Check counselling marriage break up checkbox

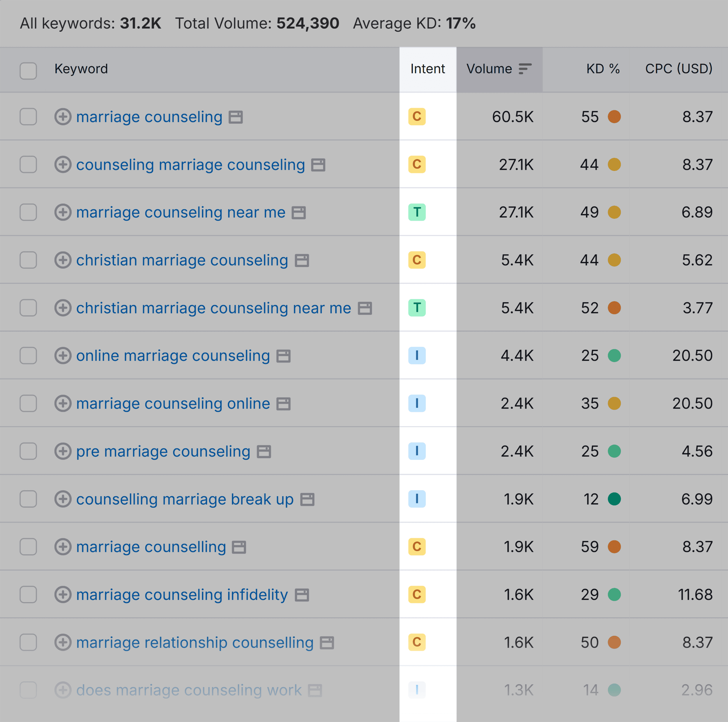28,499
